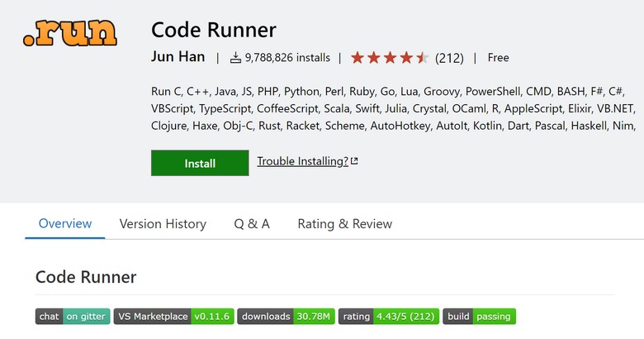
Task: Click the VS Marketplace v0.11.6 badge
Action: click(x=173, y=317)
